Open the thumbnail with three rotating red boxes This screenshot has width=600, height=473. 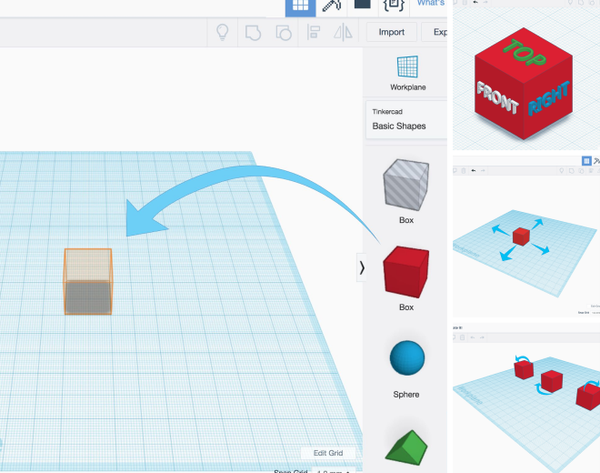pyautogui.click(x=526, y=398)
